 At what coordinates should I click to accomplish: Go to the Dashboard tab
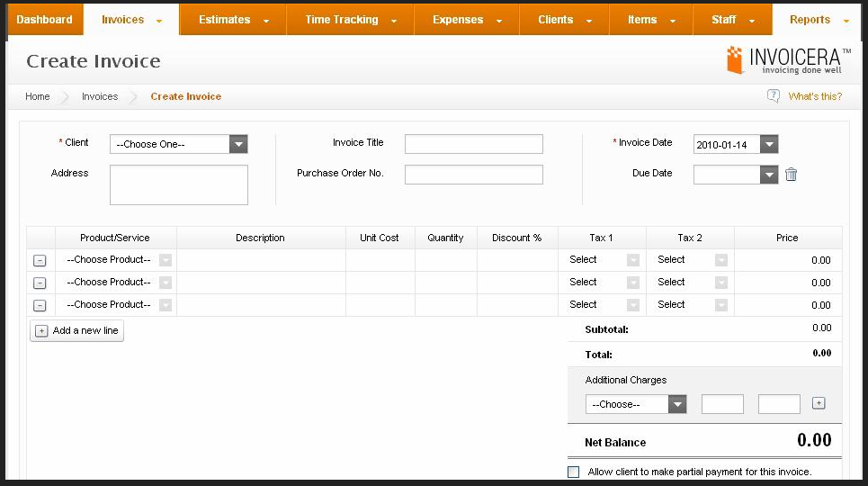44,20
